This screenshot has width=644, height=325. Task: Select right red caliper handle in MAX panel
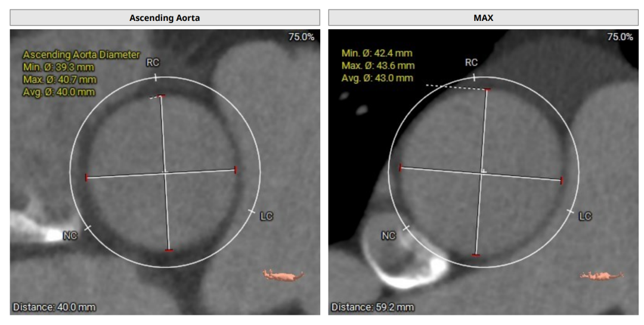[562, 180]
